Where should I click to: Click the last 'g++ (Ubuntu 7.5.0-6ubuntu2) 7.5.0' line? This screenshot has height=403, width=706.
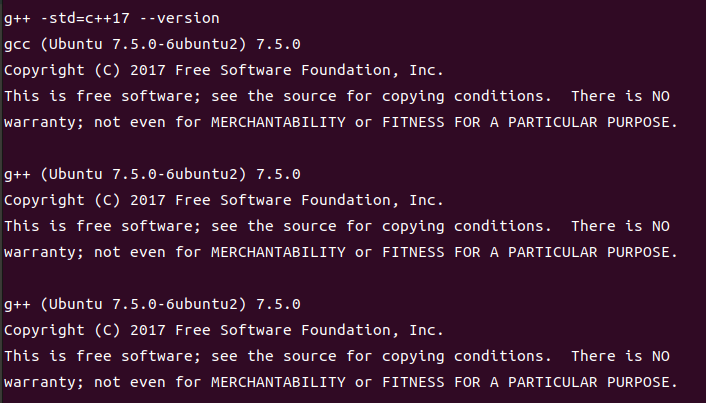[152, 305]
